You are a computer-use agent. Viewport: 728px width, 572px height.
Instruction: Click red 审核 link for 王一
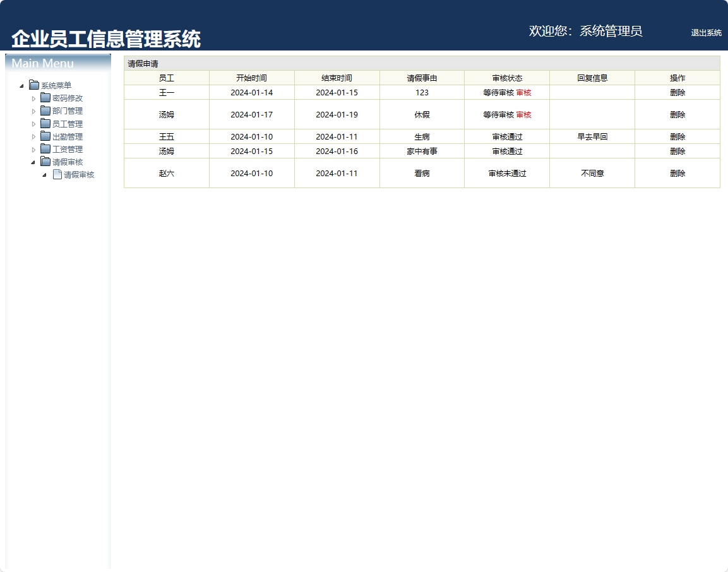(523, 93)
